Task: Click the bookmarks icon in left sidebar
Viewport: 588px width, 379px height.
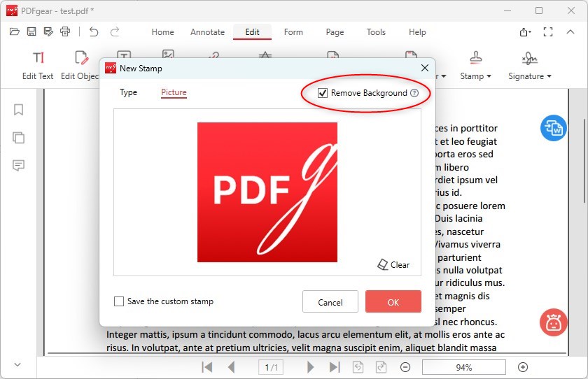Action: coord(19,110)
